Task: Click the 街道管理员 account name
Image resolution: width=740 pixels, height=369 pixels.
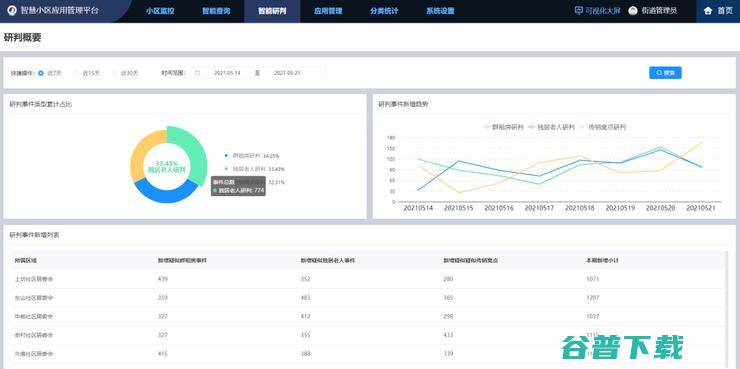Action: [659, 10]
